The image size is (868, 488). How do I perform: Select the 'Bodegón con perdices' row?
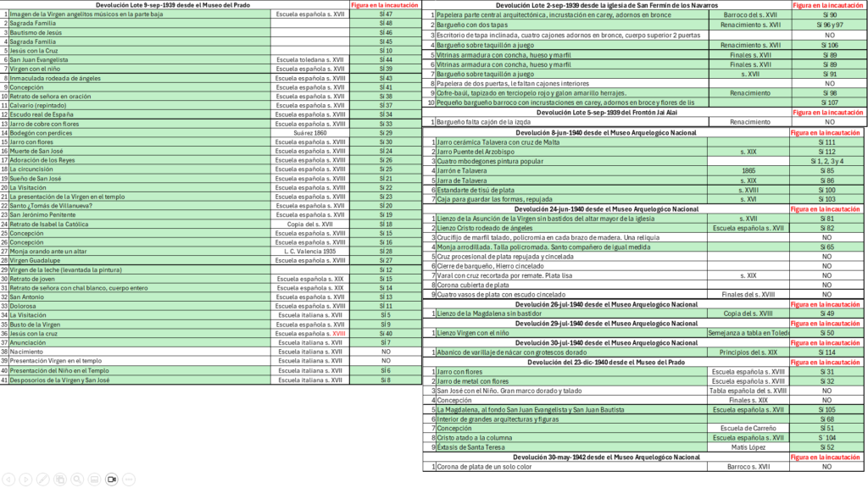(210, 133)
